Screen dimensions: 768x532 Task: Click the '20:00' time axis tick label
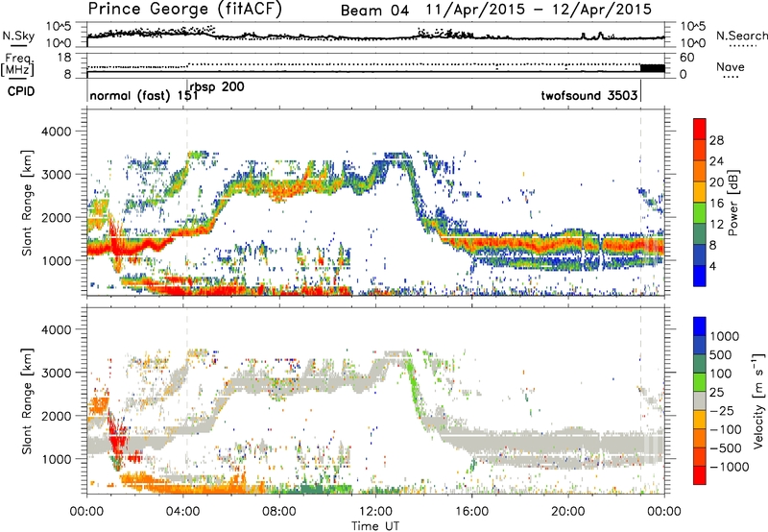coord(567,512)
